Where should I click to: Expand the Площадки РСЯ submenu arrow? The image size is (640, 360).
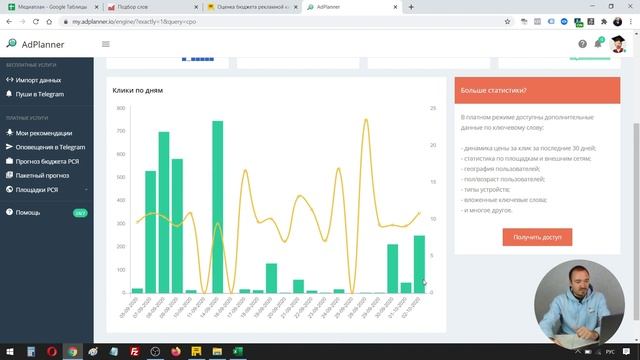click(86, 190)
